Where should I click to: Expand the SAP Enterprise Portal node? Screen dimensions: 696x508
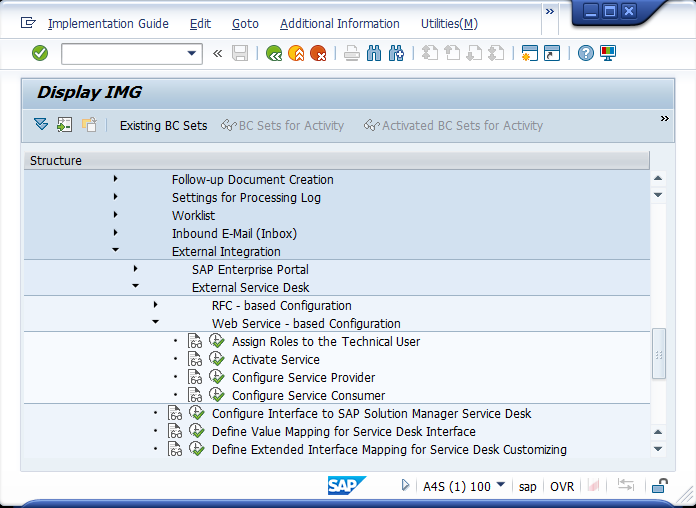click(136, 270)
